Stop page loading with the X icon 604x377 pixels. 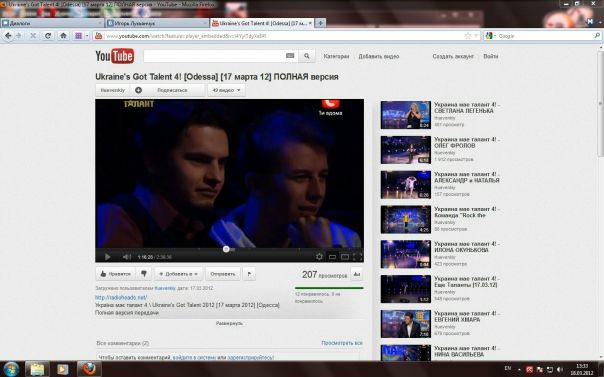click(33, 35)
